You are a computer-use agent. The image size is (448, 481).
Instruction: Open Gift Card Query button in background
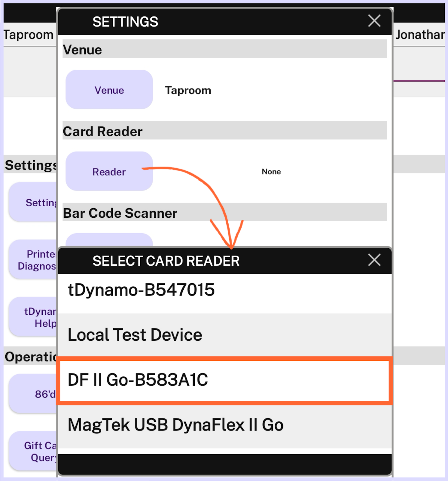pos(33,451)
